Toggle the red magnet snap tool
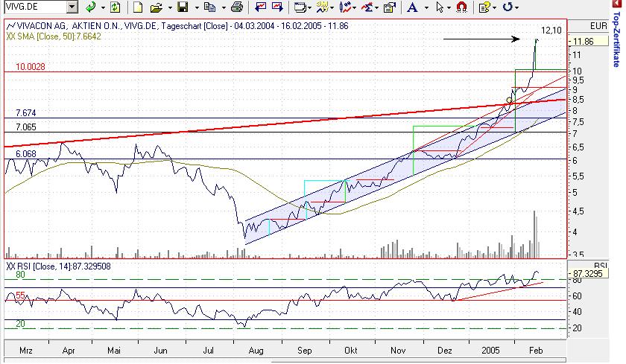Viewport: 626px width, 364px height. pos(461,7)
